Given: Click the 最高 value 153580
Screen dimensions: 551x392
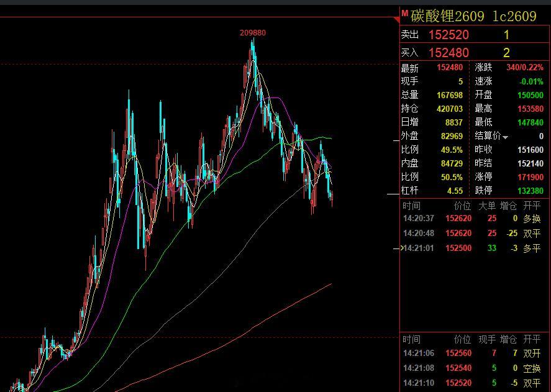Looking at the screenshot, I should point(531,109).
